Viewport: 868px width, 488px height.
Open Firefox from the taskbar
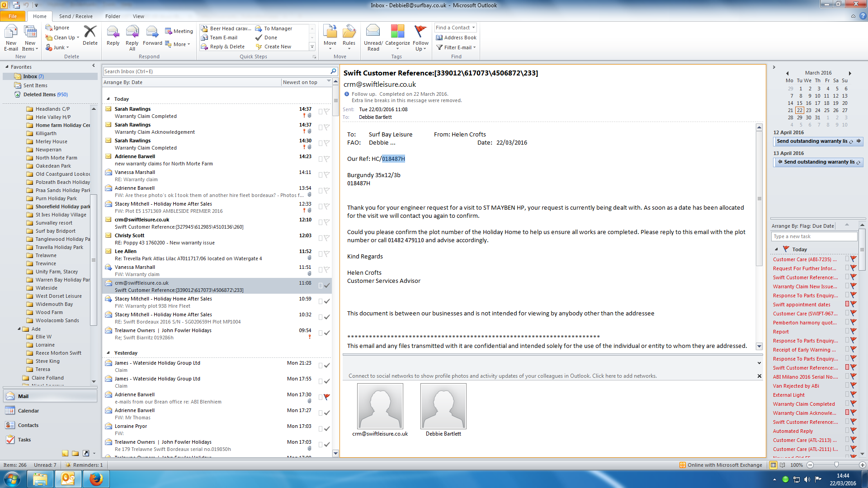coord(96,479)
